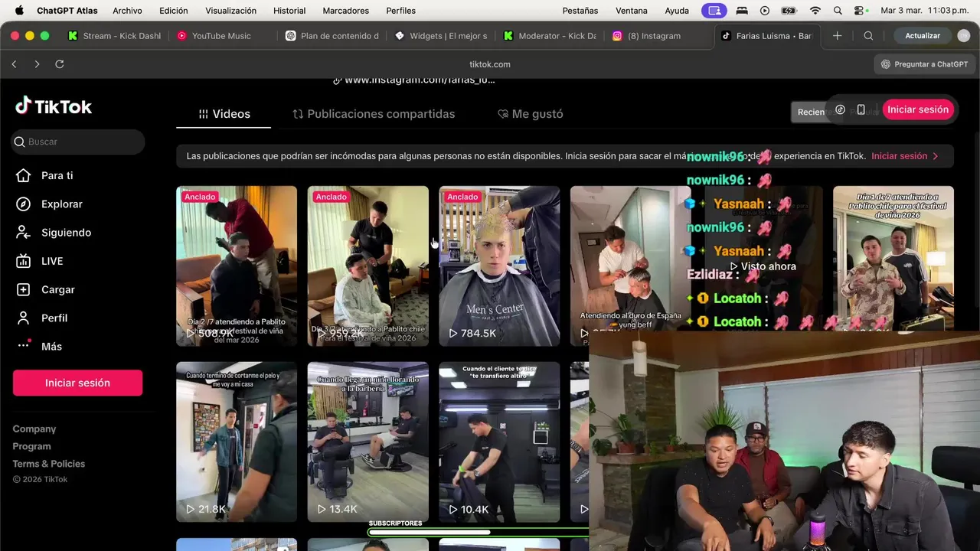Open the LIVE sidebar icon
The width and height of the screenshot is (980, 551).
click(23, 261)
